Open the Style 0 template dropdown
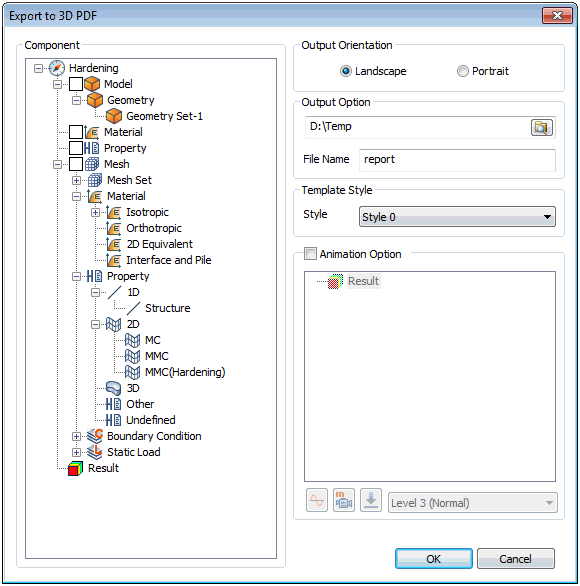580x586 pixels. pos(457,217)
